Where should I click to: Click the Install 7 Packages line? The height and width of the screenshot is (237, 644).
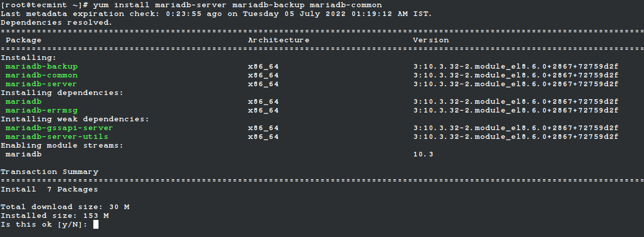(49, 189)
